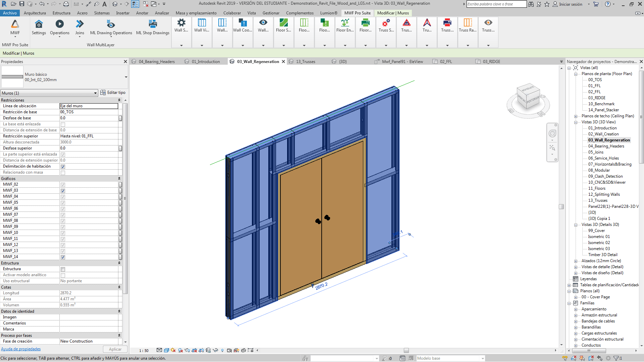Screen dimensions: 644x362
Task: Open the Archivo menu
Action: pyautogui.click(x=10, y=13)
